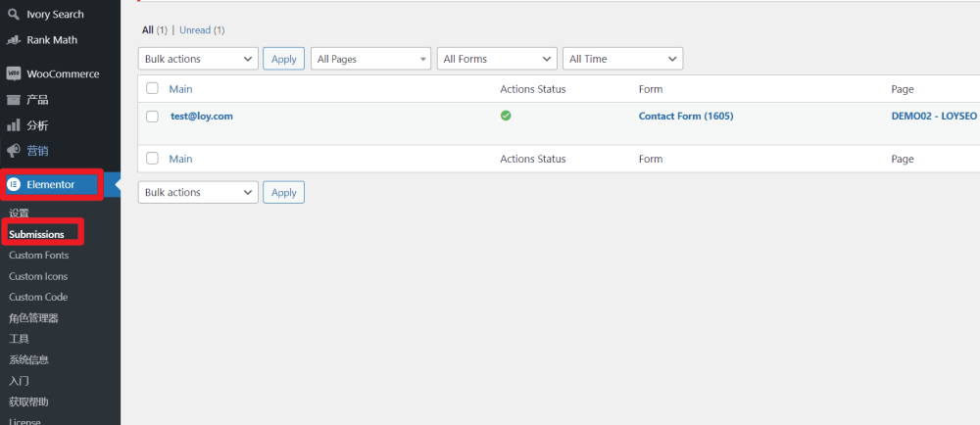Open 角色管理器 submenu
The image size is (980, 425).
click(x=33, y=318)
